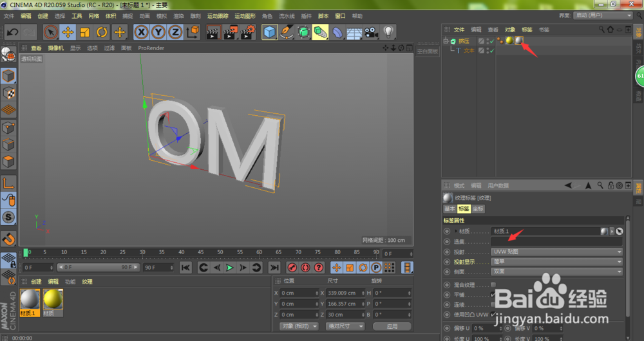644x341 pixels.
Task: Add a floor or environment object
Action: (354, 32)
